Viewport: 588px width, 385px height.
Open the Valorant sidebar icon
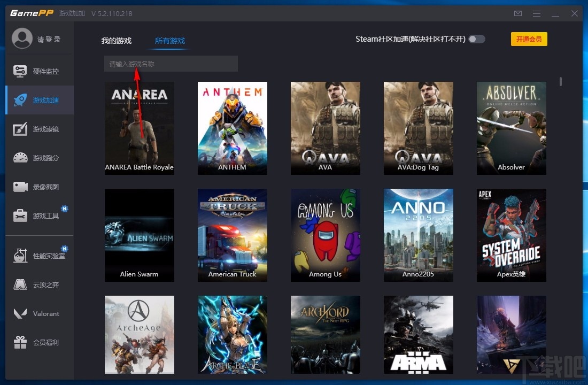[20, 313]
